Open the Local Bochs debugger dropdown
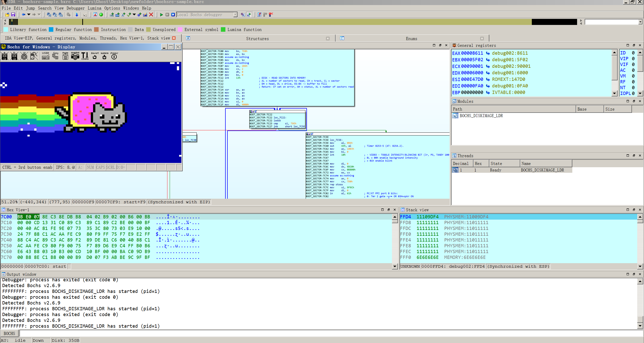This screenshot has height=343, width=644. coord(235,15)
